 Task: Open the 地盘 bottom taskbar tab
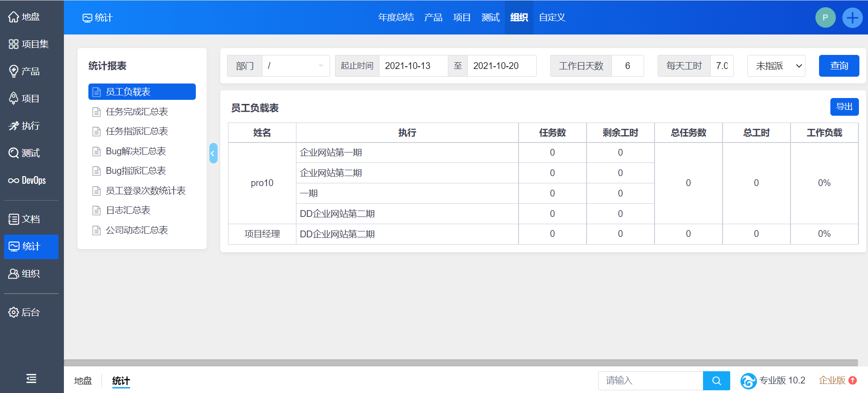click(83, 381)
